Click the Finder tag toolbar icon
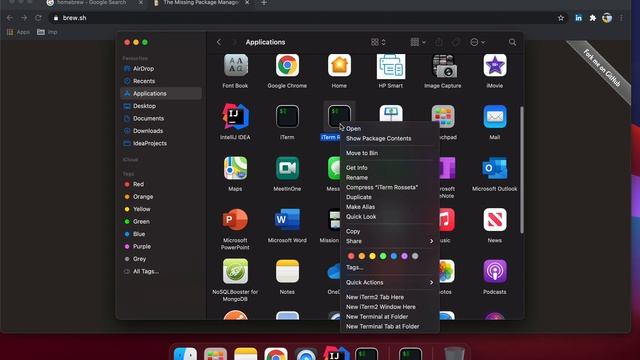 pyautogui.click(x=456, y=42)
